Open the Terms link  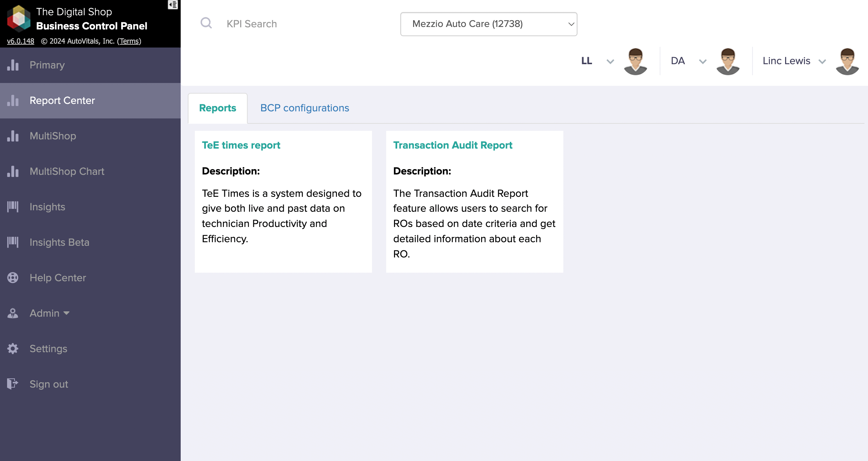129,41
